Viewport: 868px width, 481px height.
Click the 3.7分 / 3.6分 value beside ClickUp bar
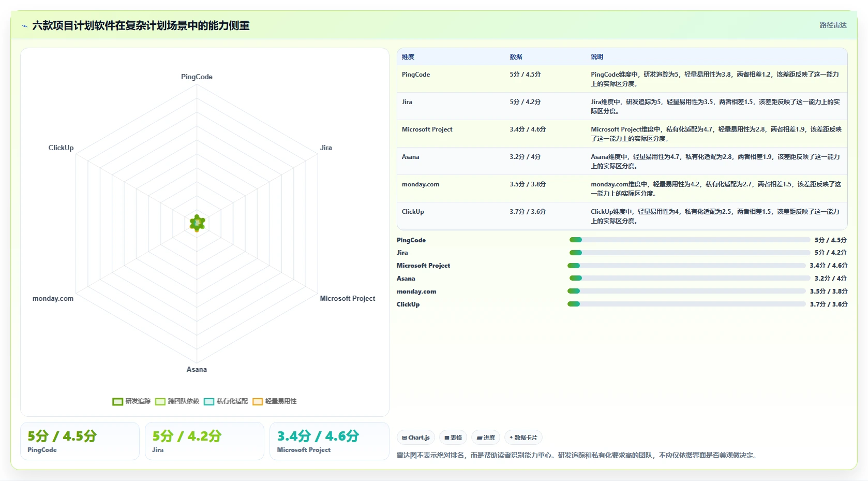coord(829,304)
